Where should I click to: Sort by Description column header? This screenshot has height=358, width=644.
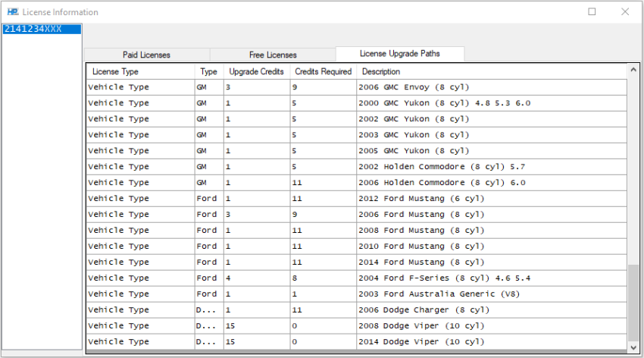492,71
